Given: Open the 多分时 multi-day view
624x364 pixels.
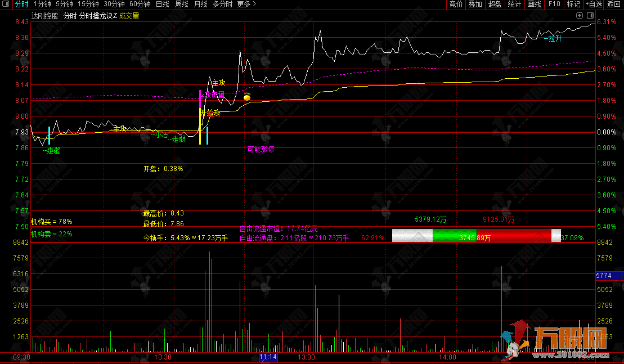Looking at the screenshot, I should (222, 5).
